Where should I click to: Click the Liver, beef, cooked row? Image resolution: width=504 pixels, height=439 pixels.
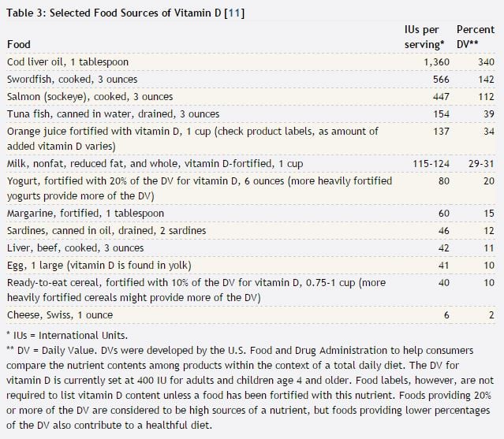tap(251, 248)
